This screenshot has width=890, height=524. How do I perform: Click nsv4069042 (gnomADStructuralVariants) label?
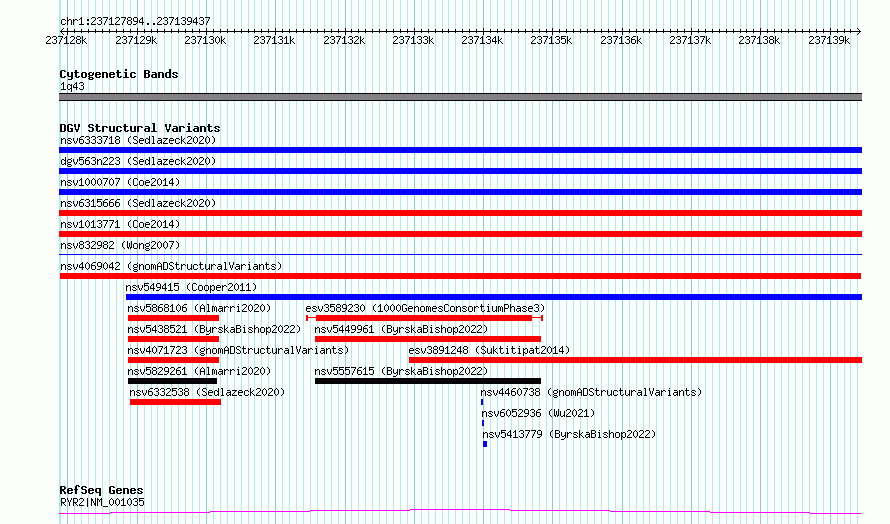pos(171,266)
